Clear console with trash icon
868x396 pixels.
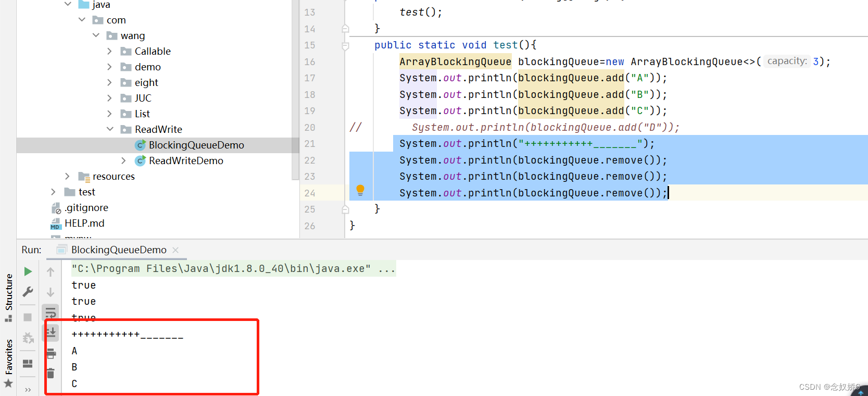click(51, 373)
